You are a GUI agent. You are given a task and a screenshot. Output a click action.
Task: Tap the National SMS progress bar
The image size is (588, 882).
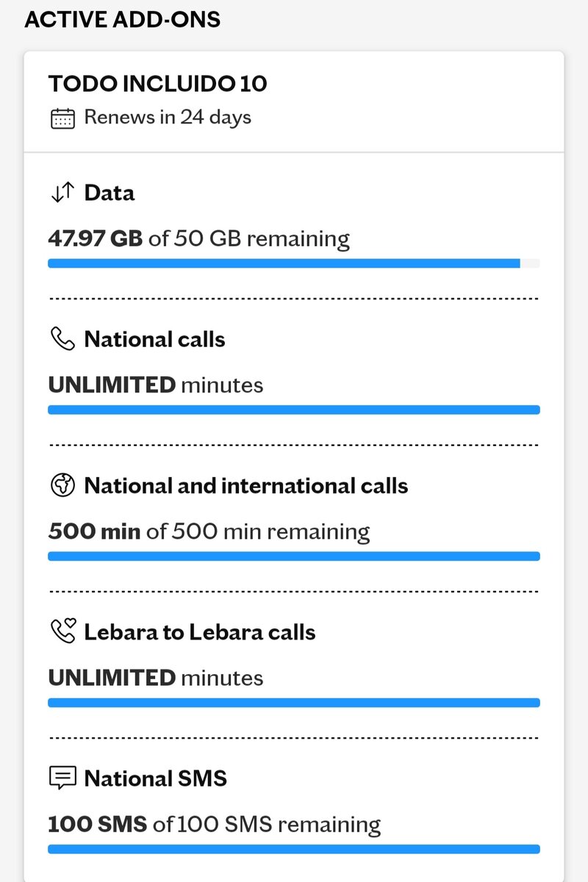click(294, 848)
